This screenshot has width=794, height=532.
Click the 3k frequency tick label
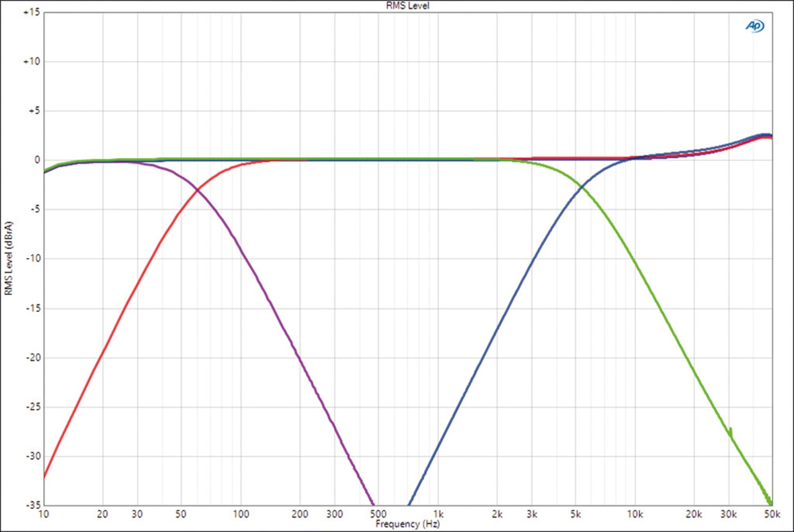[x=532, y=514]
